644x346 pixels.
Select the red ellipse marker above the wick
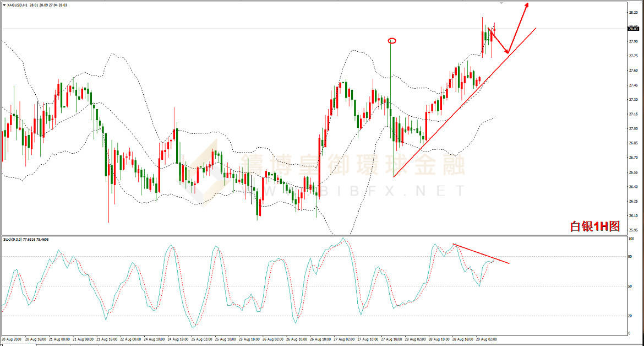391,40
